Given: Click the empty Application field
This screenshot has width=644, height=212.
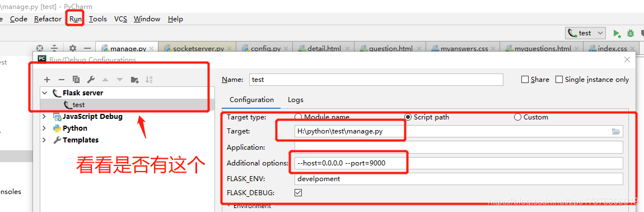Looking at the screenshot, I should pos(459,148).
